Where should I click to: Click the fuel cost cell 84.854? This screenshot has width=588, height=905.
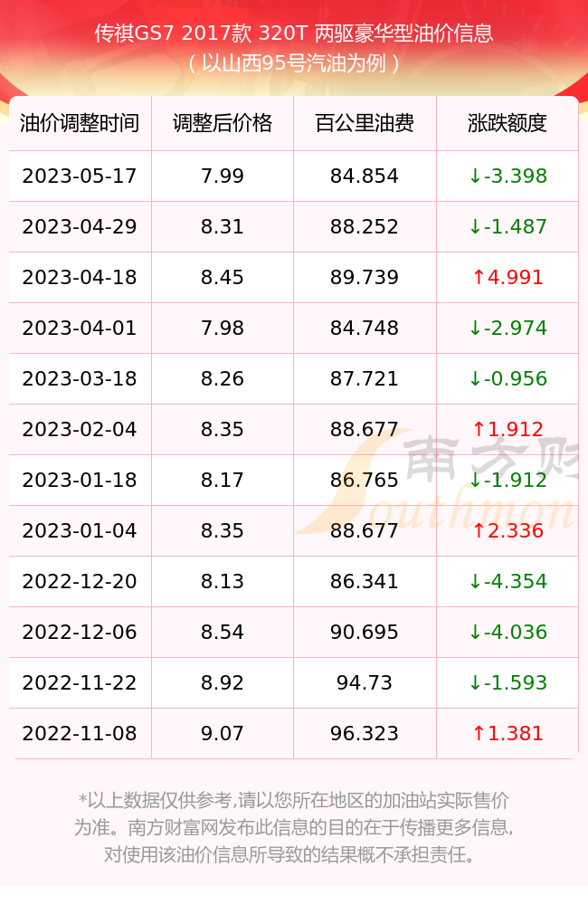(x=365, y=176)
